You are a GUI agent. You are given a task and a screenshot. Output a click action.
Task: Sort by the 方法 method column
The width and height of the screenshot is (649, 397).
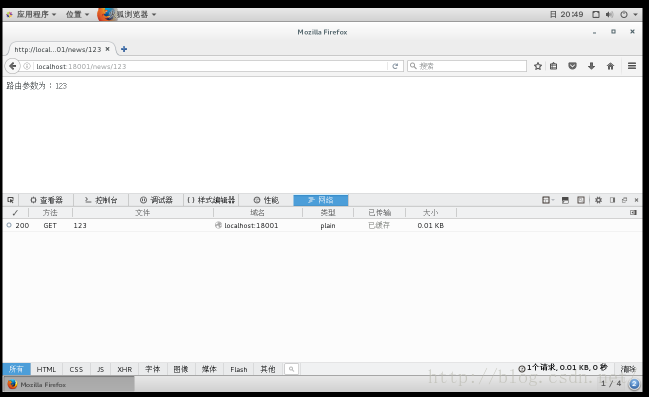(x=50, y=212)
